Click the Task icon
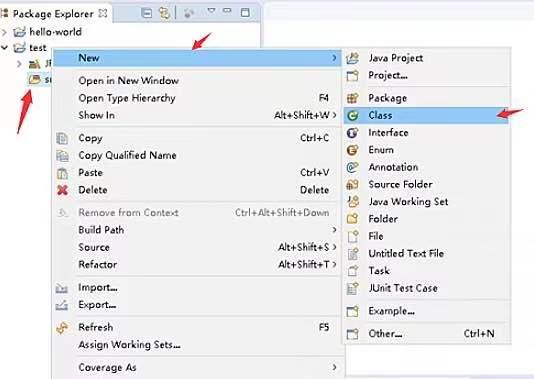 click(353, 271)
